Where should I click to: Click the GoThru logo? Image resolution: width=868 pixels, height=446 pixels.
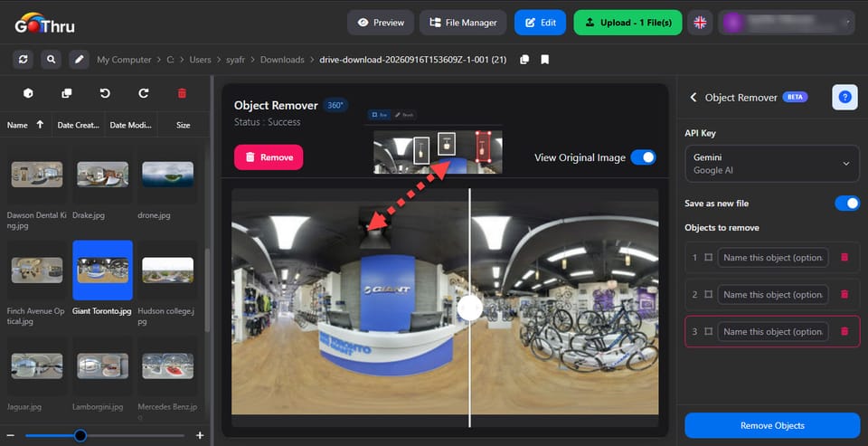tap(44, 24)
